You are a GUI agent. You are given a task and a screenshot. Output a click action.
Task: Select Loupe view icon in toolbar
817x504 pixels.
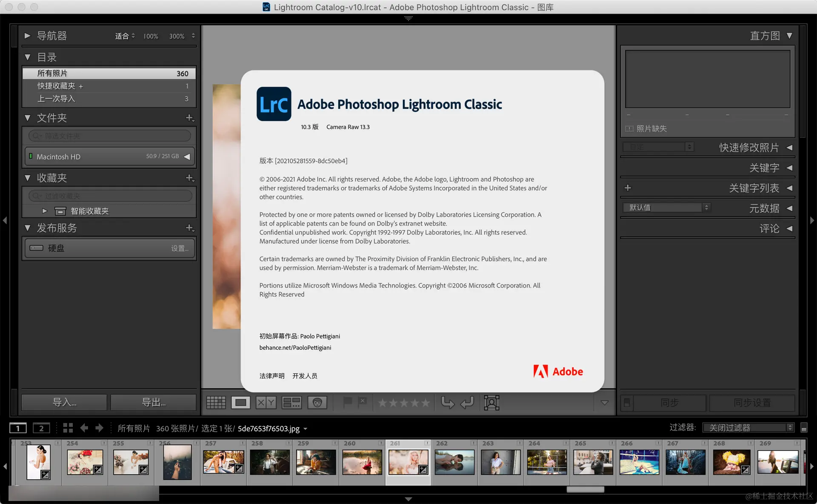[240, 402]
